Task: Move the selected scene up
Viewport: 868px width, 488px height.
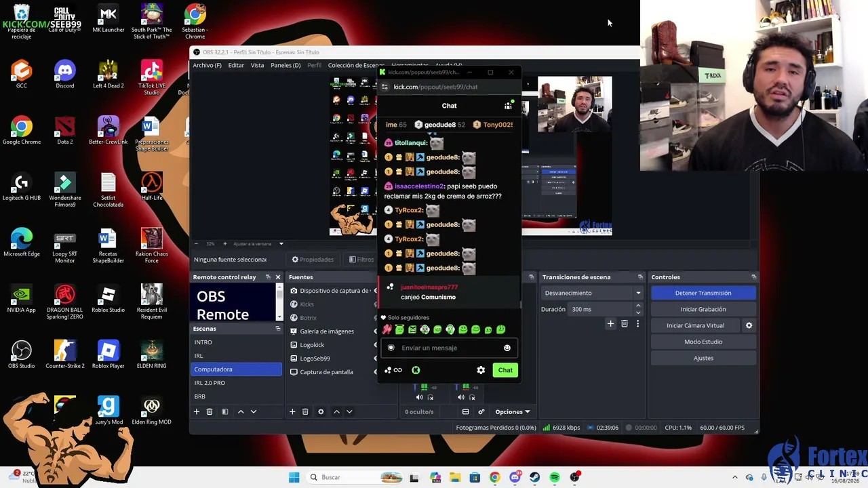Action: click(x=241, y=411)
